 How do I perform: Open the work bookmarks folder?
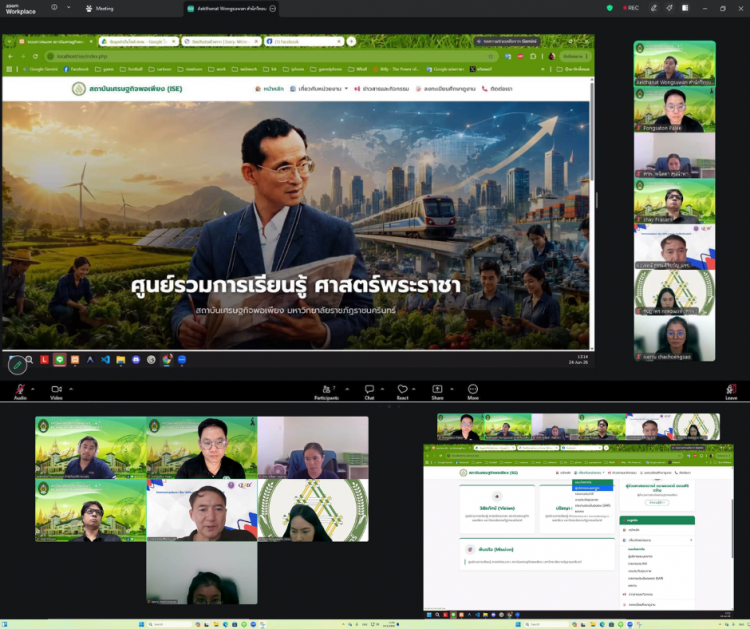click(x=217, y=69)
